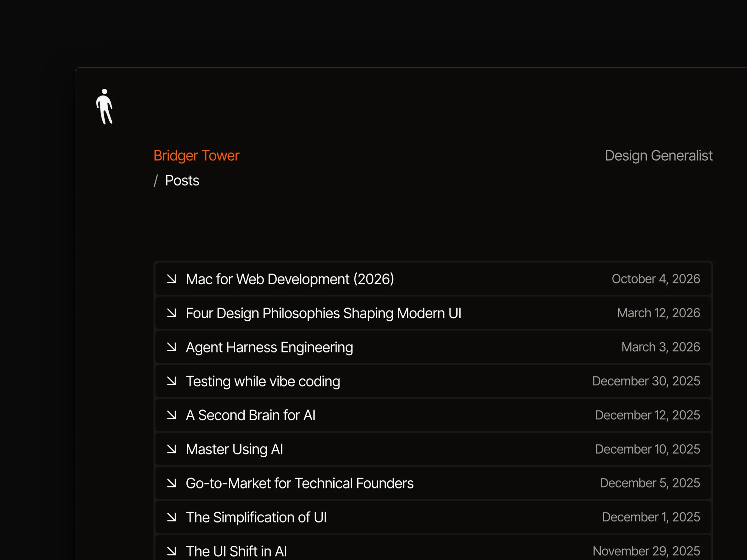The width and height of the screenshot is (747, 560).
Task: Click arrow icon beside A Second Brain for AI
Action: pyautogui.click(x=171, y=415)
